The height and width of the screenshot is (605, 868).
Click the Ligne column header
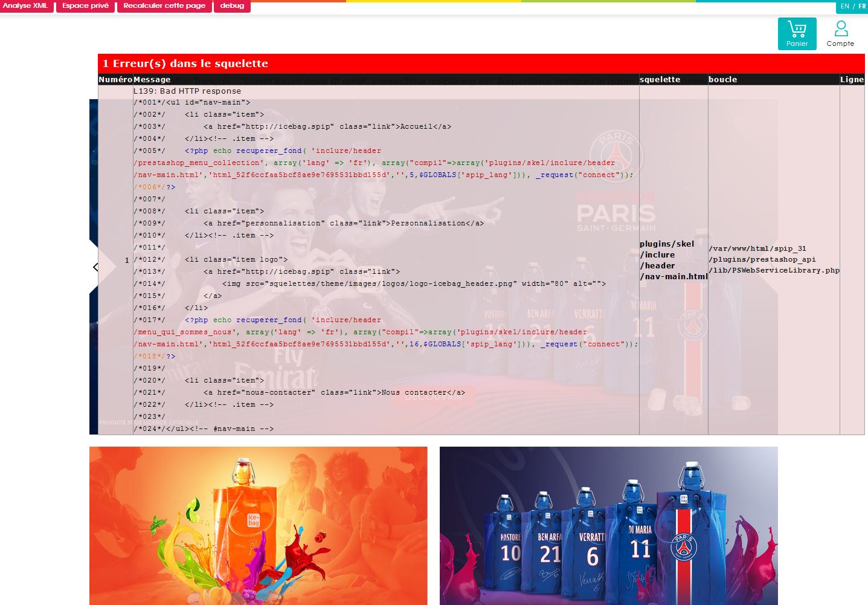point(852,79)
